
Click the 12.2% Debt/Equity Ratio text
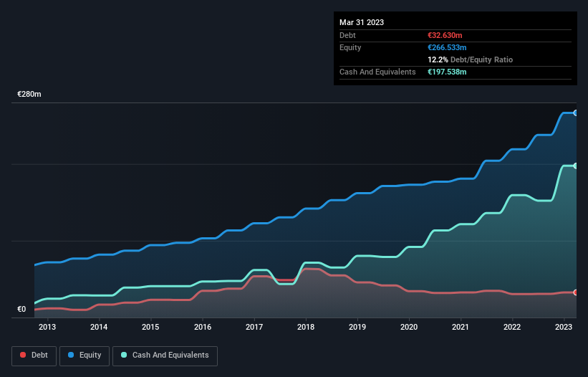[471, 59]
